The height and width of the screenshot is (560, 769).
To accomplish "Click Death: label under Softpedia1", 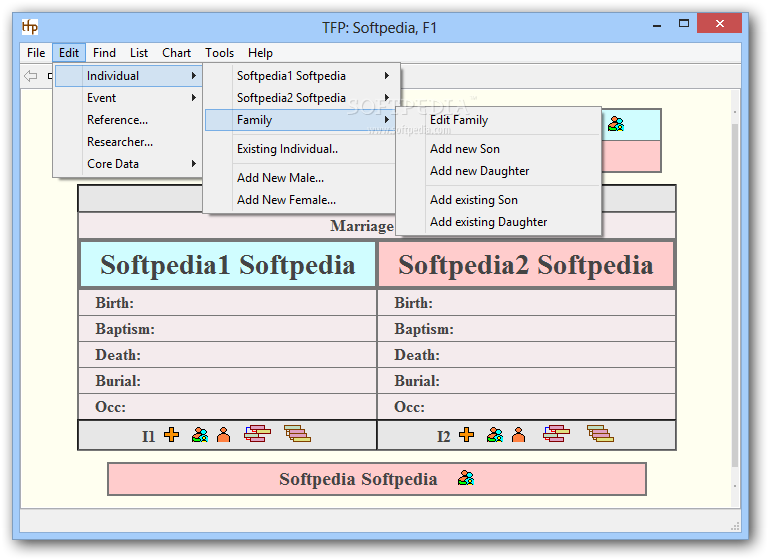I will click(x=118, y=355).
